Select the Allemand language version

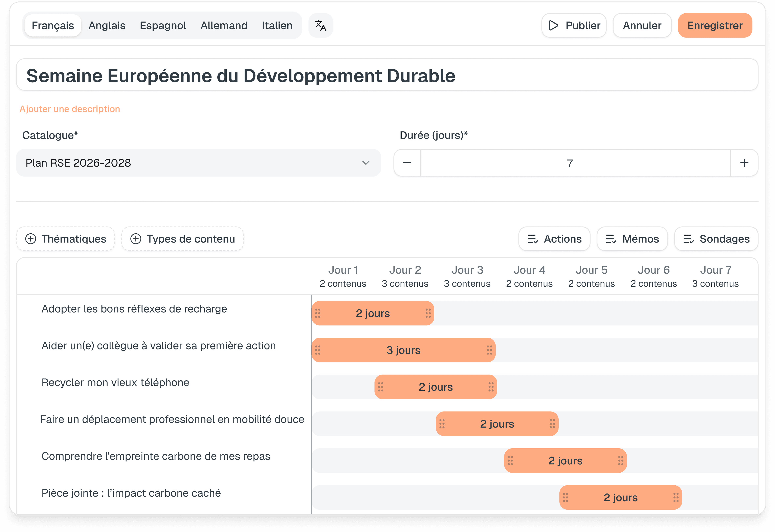(x=224, y=25)
